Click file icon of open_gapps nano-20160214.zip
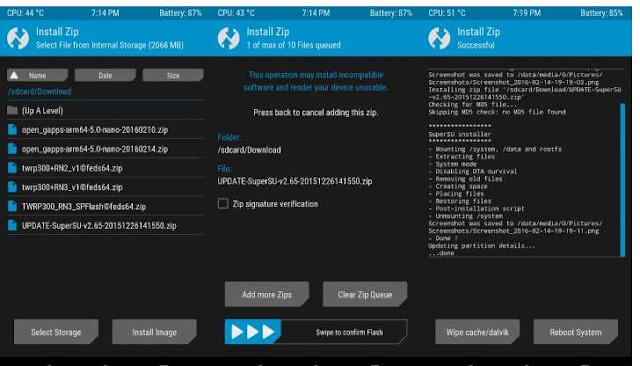 13,149
